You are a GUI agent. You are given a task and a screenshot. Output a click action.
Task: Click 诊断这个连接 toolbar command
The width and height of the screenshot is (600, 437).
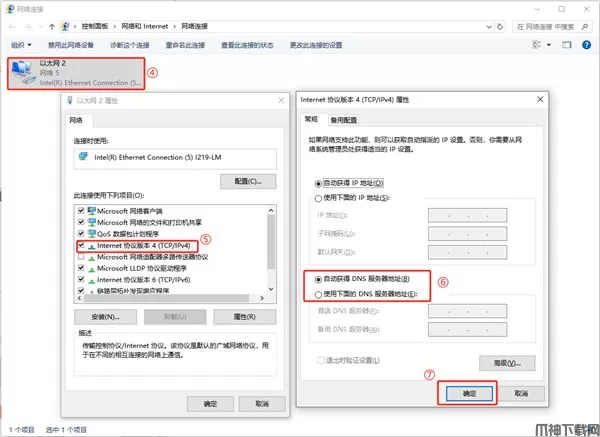click(x=130, y=45)
